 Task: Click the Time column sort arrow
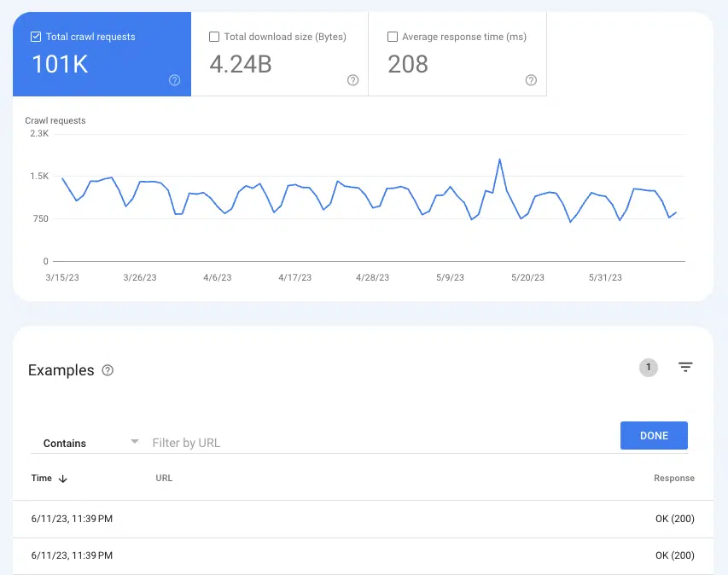pos(63,479)
